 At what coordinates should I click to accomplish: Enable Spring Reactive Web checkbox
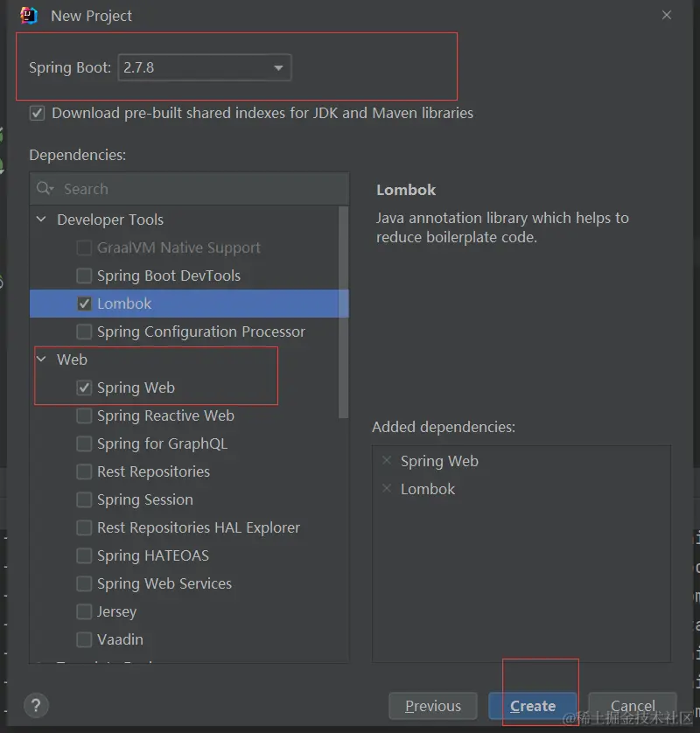(x=84, y=415)
